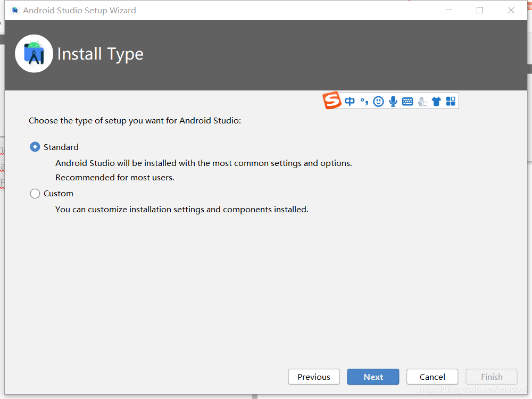Cancel the setup wizard
The height and width of the screenshot is (399, 532).
[432, 377]
